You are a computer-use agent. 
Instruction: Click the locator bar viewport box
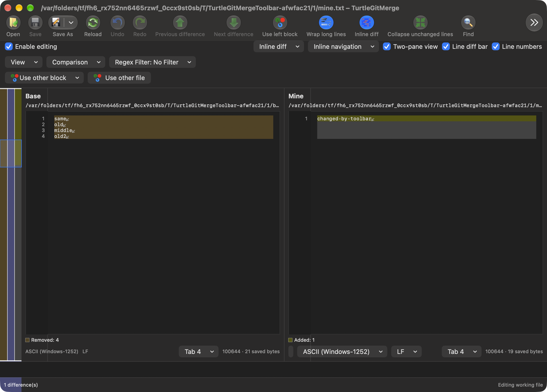click(11, 153)
